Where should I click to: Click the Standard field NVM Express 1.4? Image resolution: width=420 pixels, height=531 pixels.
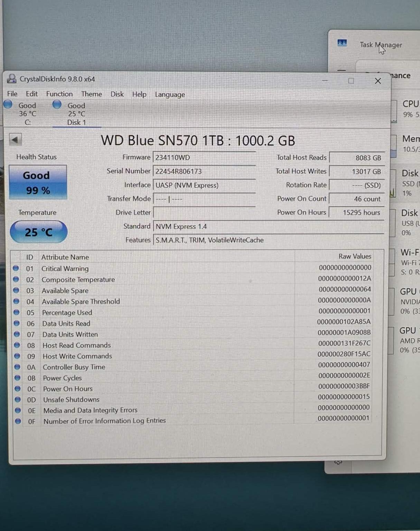click(269, 226)
